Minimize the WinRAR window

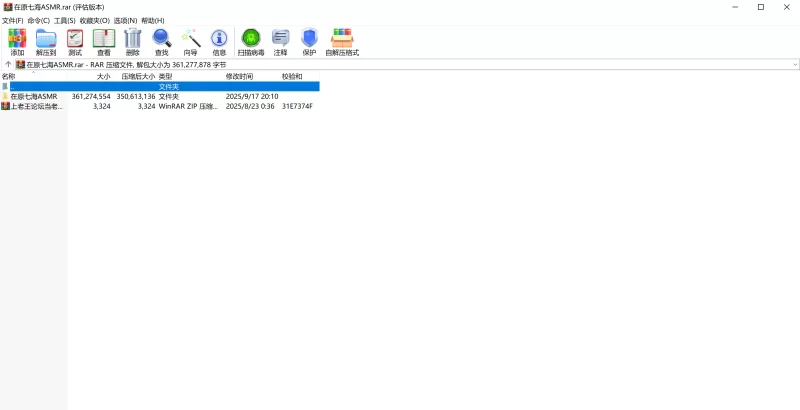click(x=735, y=7)
